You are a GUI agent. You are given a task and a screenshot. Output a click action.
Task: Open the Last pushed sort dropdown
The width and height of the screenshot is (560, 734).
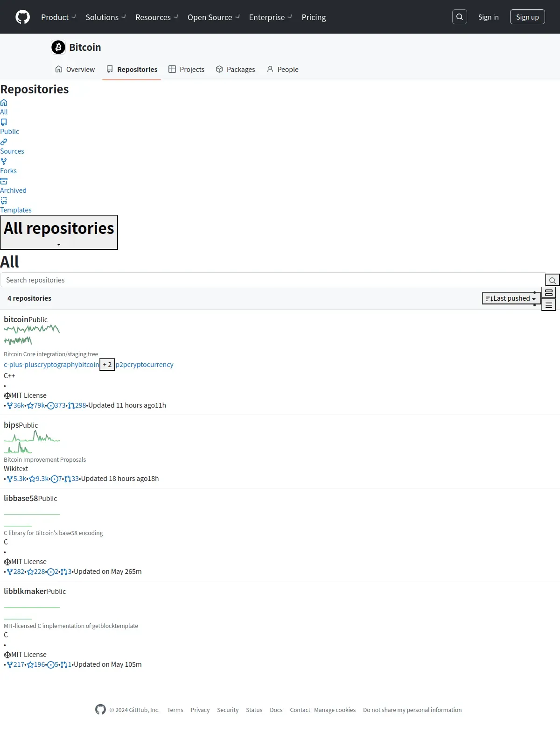[x=511, y=298]
